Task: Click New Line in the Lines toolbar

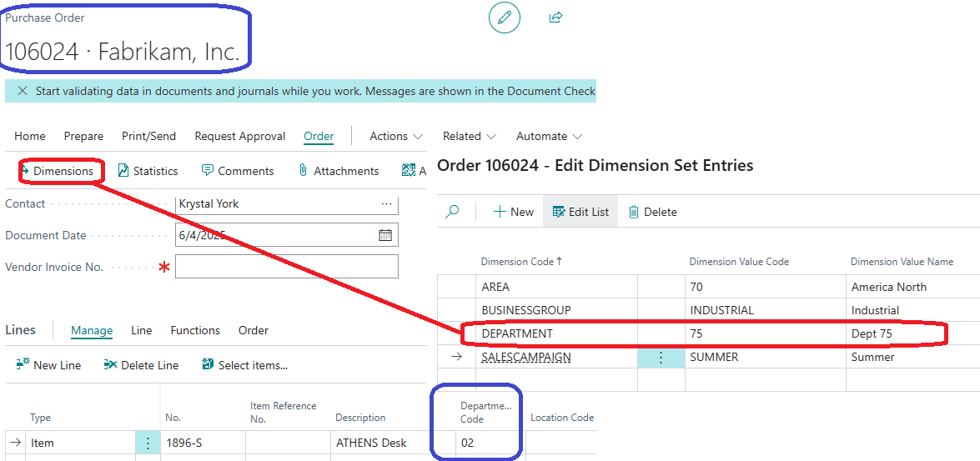Action: pos(48,365)
